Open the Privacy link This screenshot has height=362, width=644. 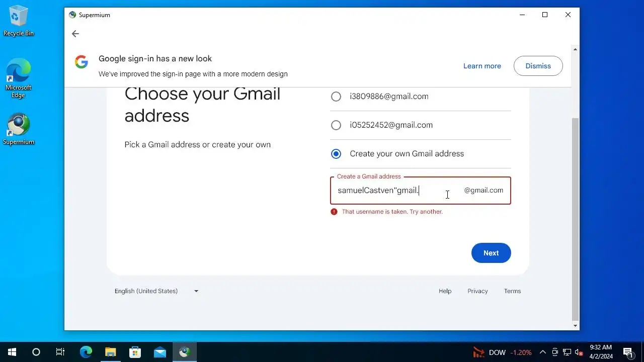[x=477, y=291]
